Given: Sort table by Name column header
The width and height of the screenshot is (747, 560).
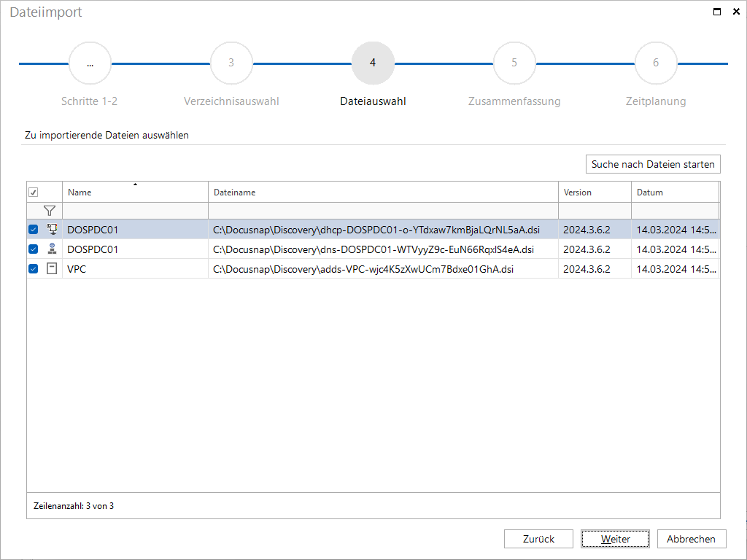Looking at the screenshot, I should [135, 192].
